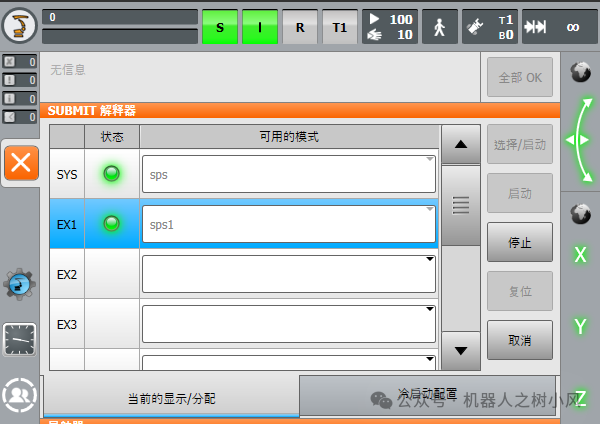Click the upper globe coordinate system icon

pos(580,72)
